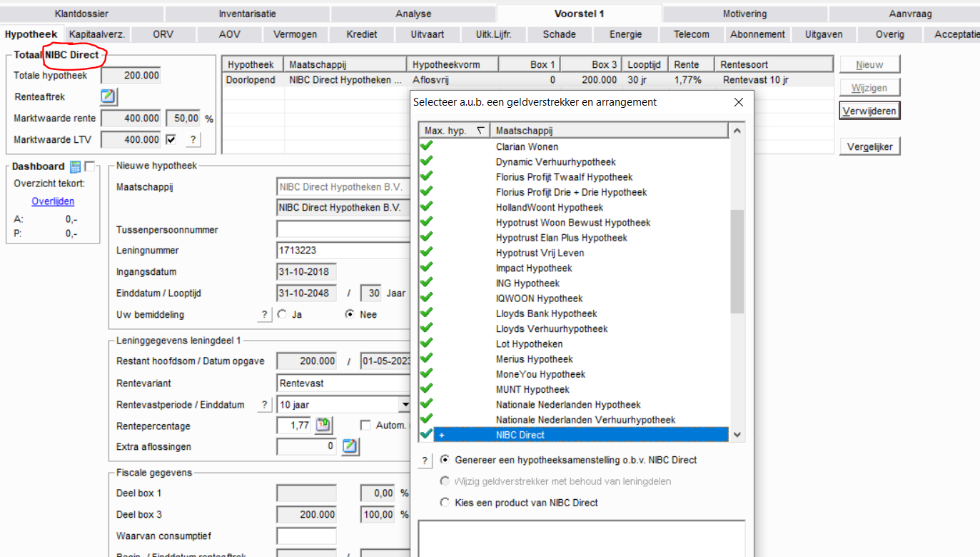Close the geldverstrekker selection dialog

click(x=739, y=102)
